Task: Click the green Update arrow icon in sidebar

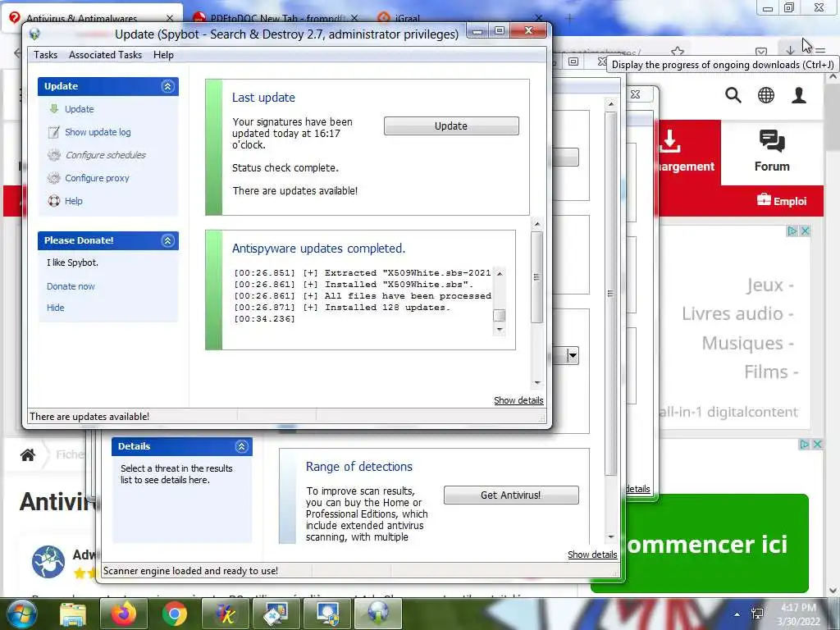Action: (53, 109)
